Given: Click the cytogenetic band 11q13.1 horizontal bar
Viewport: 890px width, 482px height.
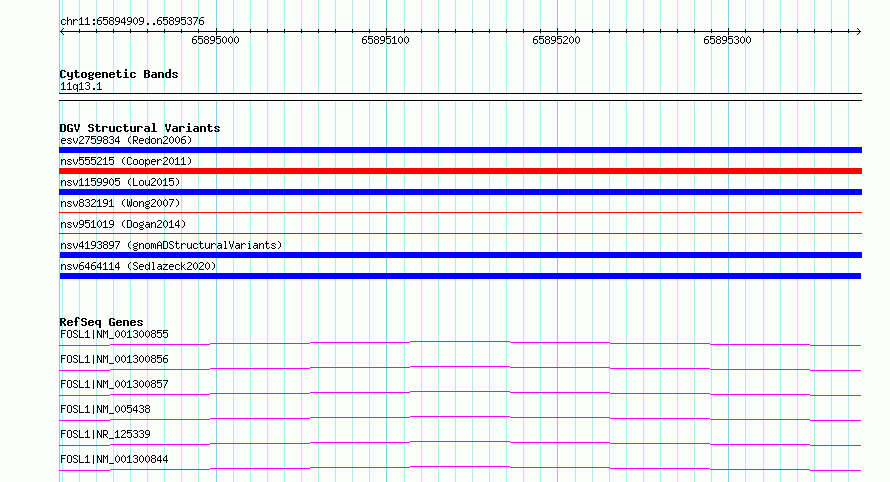Looking at the screenshot, I should pos(460,97).
